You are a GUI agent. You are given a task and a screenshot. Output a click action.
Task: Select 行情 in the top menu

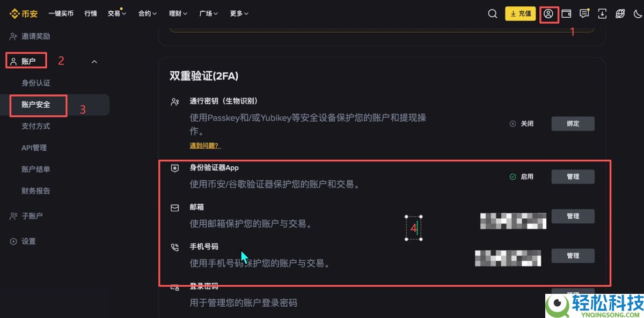(90, 13)
